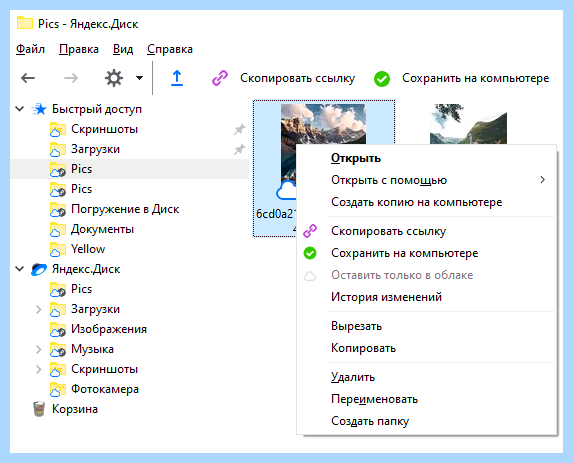The width and height of the screenshot is (573, 463).
Task: Collapse the Быстрый доступ section
Action: (20, 109)
